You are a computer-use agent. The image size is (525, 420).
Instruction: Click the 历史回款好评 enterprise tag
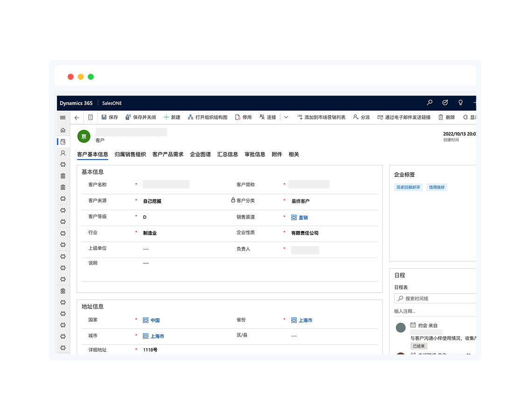tap(408, 187)
